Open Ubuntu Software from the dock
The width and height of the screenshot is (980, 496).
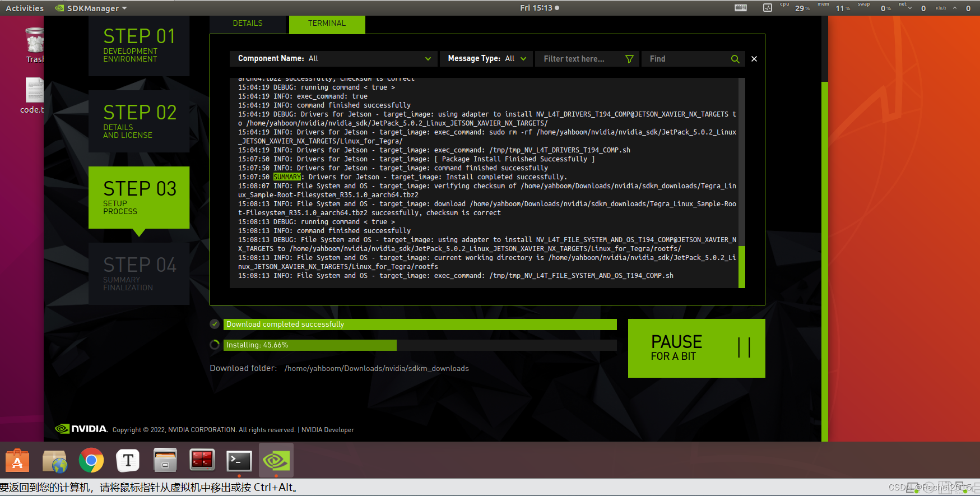[x=17, y=461]
